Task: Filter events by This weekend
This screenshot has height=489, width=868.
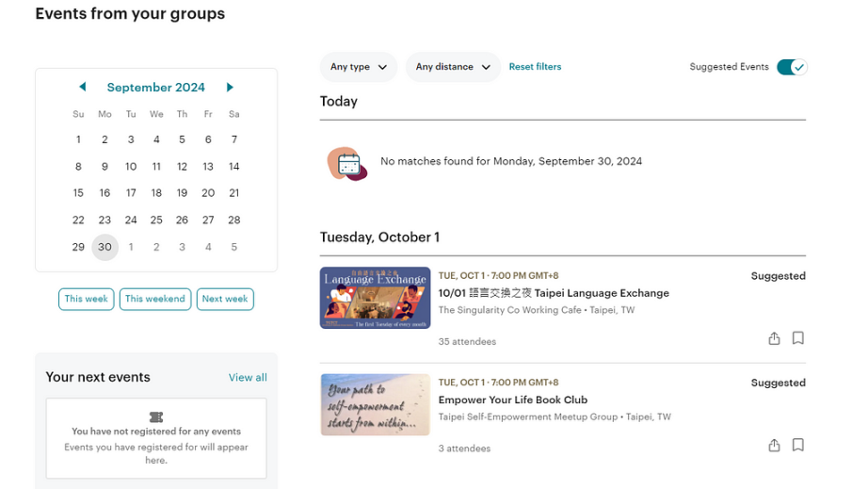Action: pos(155,299)
